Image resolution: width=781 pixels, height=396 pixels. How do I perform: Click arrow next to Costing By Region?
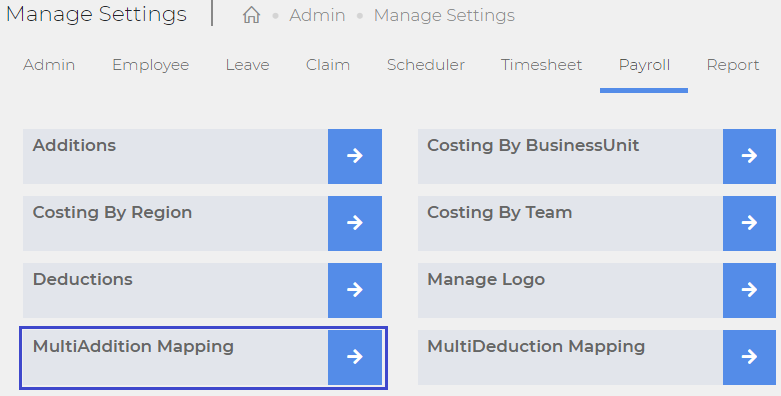tap(355, 223)
